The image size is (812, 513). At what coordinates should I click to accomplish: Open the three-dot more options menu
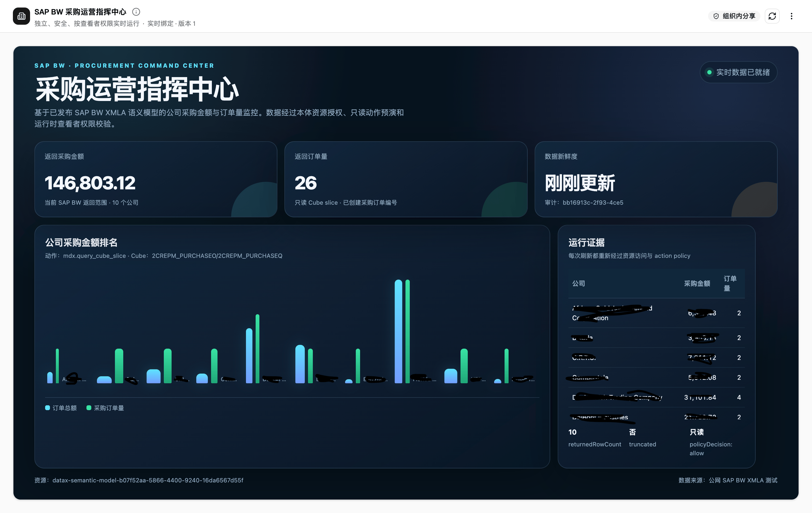pos(791,16)
